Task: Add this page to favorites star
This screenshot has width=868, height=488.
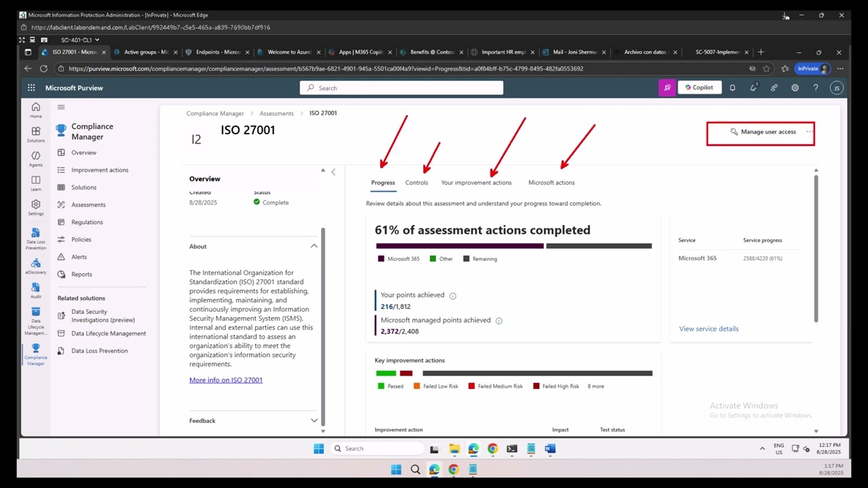Action: pyautogui.click(x=766, y=68)
